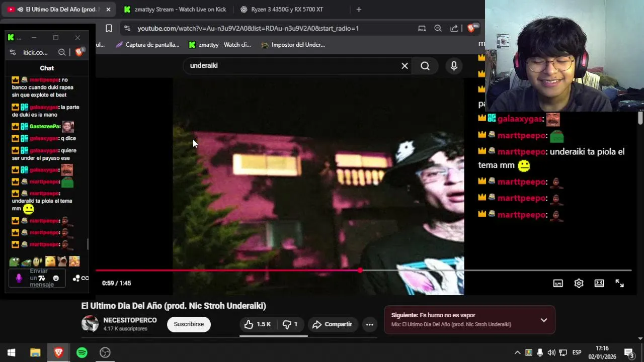This screenshot has width=644, height=362.
Task: Like the video with 1.5 K thumbs up
Action: click(258, 324)
